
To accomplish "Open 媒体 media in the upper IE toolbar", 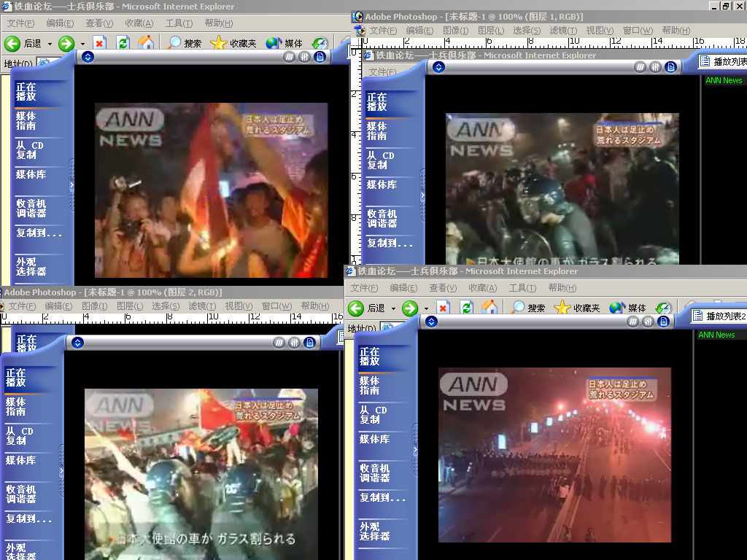I will (284, 43).
